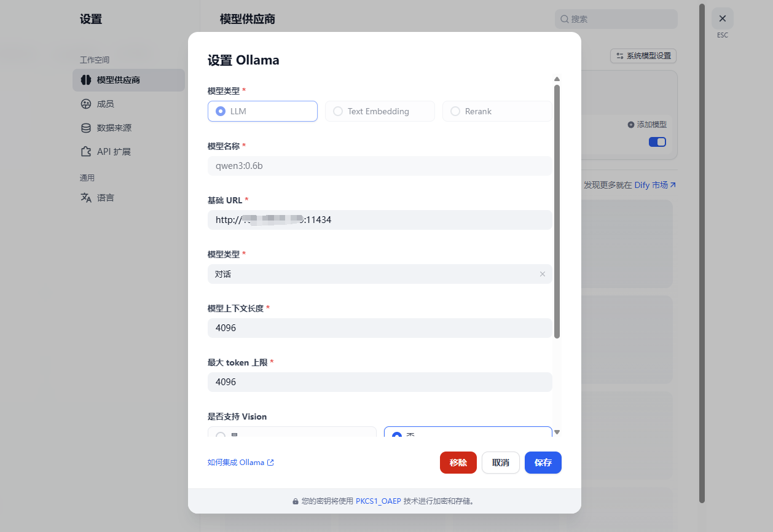
Task: Click the external link icon beside 如何集成 Ollama
Action: 270,463
